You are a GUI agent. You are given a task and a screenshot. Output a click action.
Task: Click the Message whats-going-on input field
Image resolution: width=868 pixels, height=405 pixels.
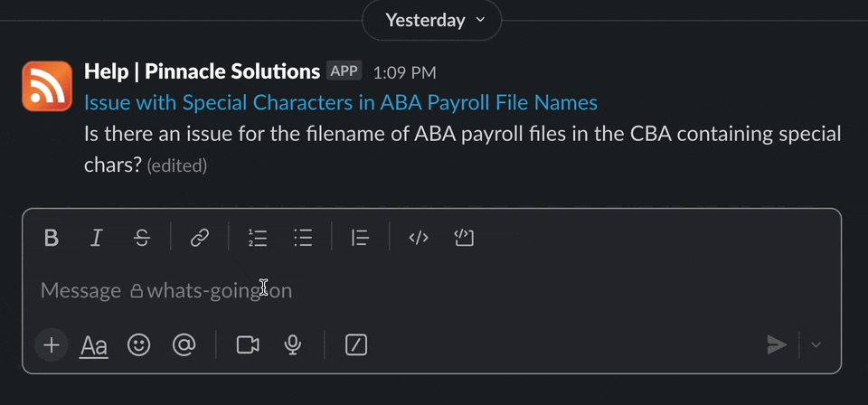coord(432,290)
